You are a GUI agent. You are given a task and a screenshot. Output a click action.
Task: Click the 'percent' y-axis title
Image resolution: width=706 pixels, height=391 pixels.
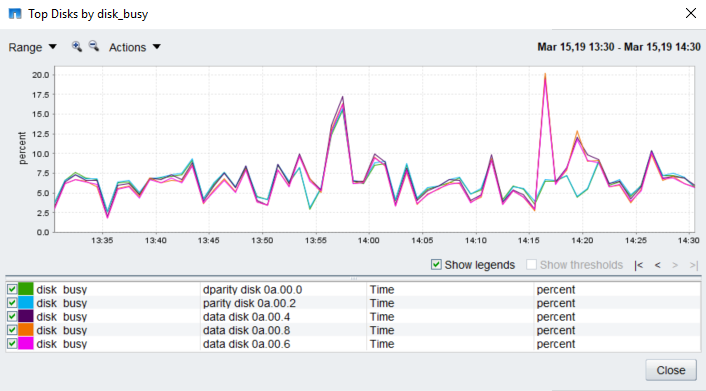[22, 148]
